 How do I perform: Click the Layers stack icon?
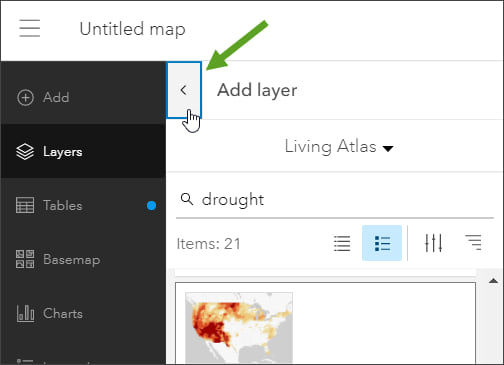(25, 152)
